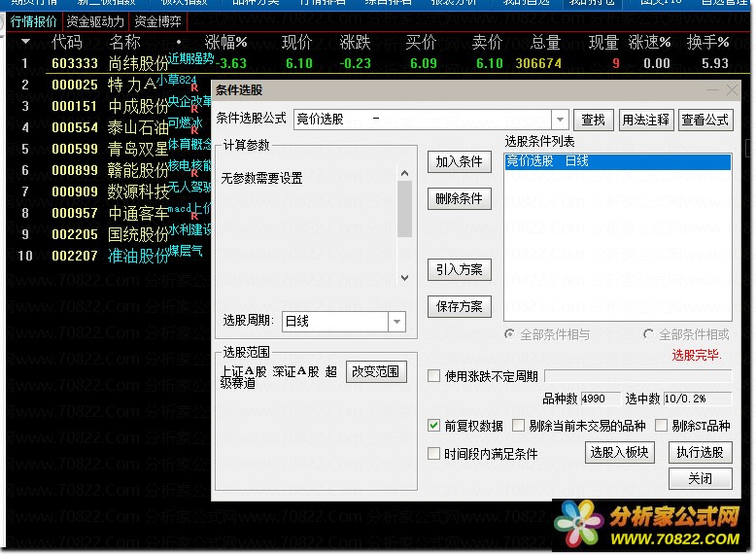Click the 关闭 button
Screen dimensions: 756x555
point(700,478)
